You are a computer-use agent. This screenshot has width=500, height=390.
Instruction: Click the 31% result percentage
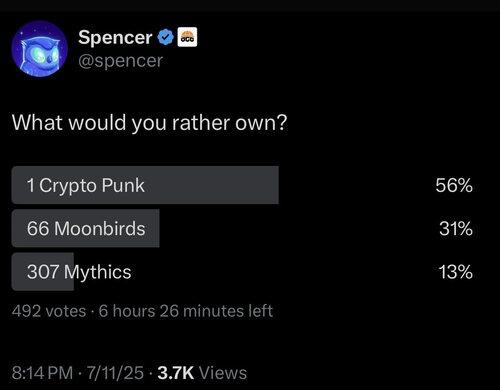click(456, 229)
